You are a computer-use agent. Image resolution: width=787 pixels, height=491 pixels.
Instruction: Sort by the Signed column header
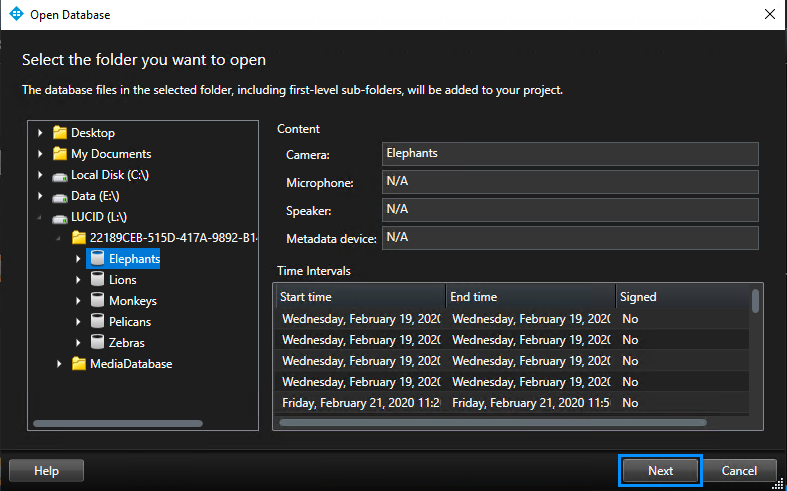click(x=683, y=297)
